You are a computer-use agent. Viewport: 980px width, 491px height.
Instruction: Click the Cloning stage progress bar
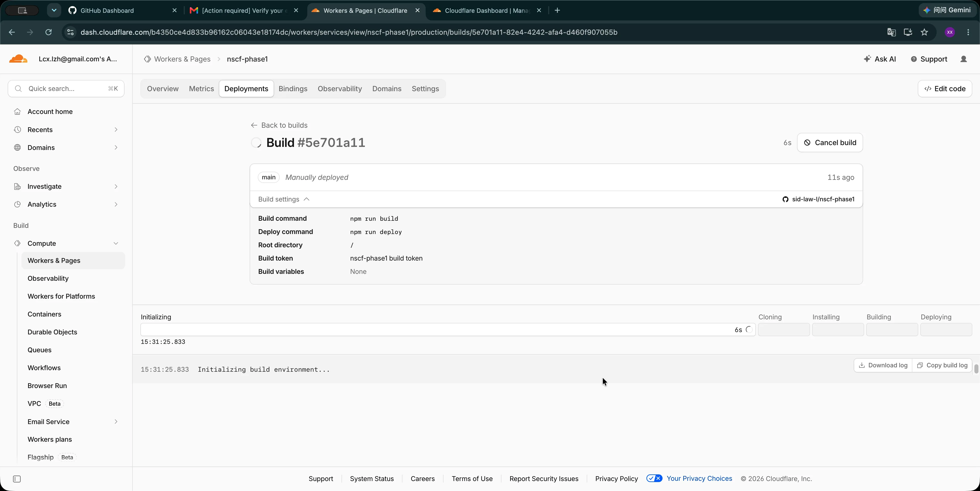(x=784, y=330)
